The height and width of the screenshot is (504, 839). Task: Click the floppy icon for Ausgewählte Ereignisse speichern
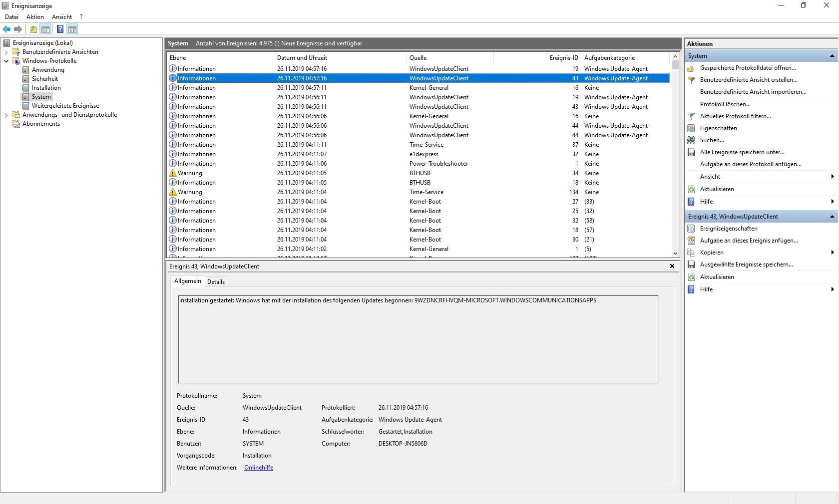click(x=691, y=264)
